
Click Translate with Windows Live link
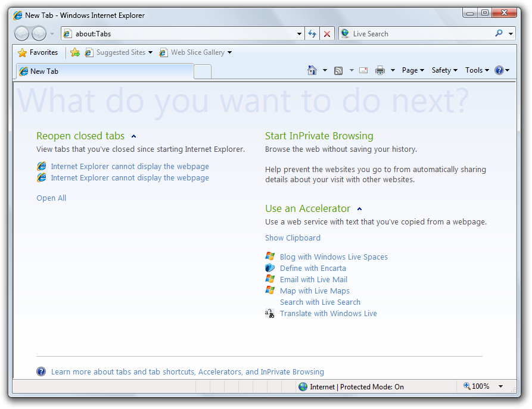click(328, 313)
